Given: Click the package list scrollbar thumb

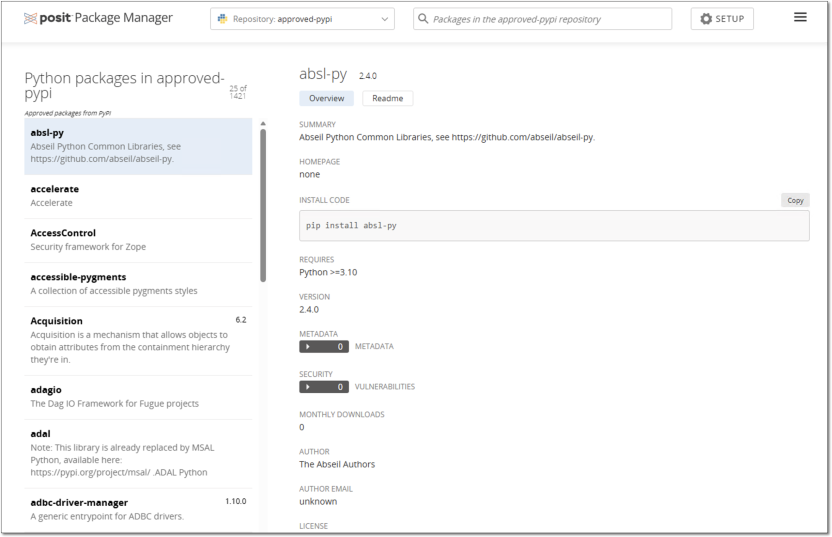Looking at the screenshot, I should (263, 206).
